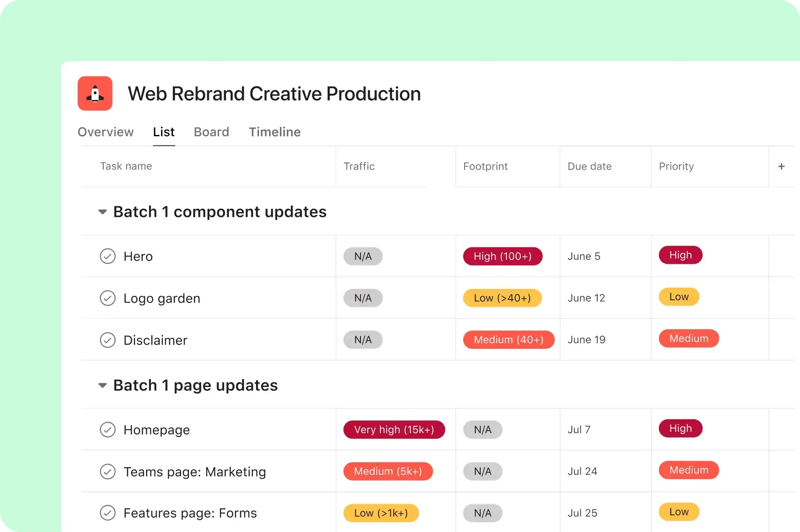Mark the Disclaimer task complete
The width and height of the screenshot is (800, 532).
tap(107, 340)
